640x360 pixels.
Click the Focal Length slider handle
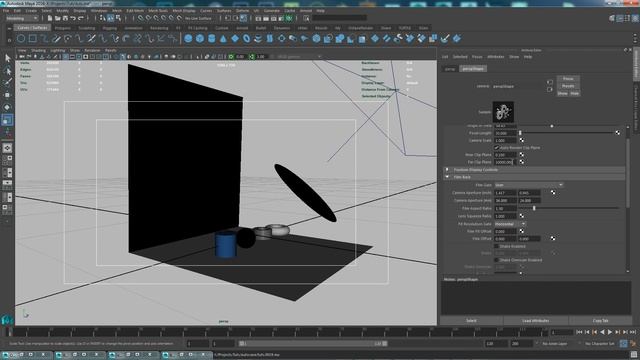(520, 133)
